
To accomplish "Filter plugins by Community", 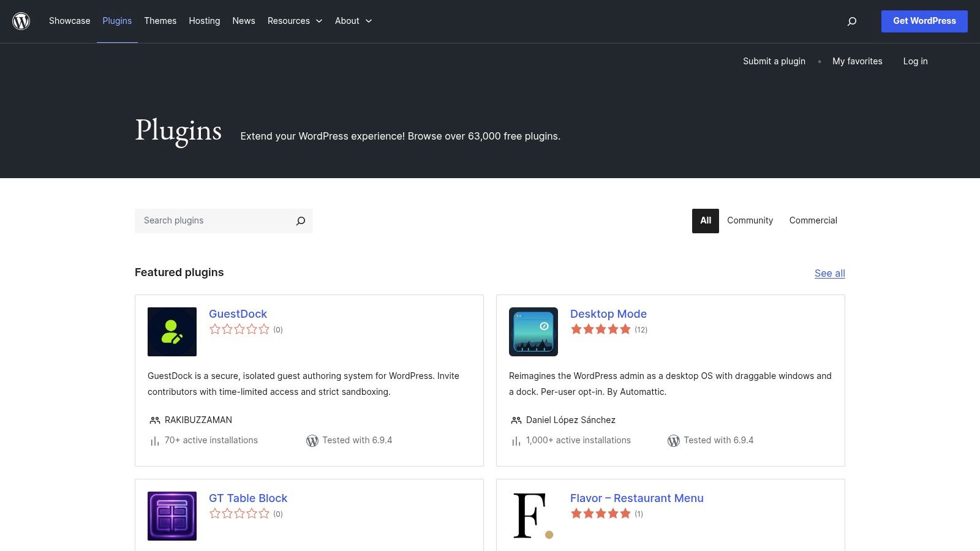I will [750, 221].
